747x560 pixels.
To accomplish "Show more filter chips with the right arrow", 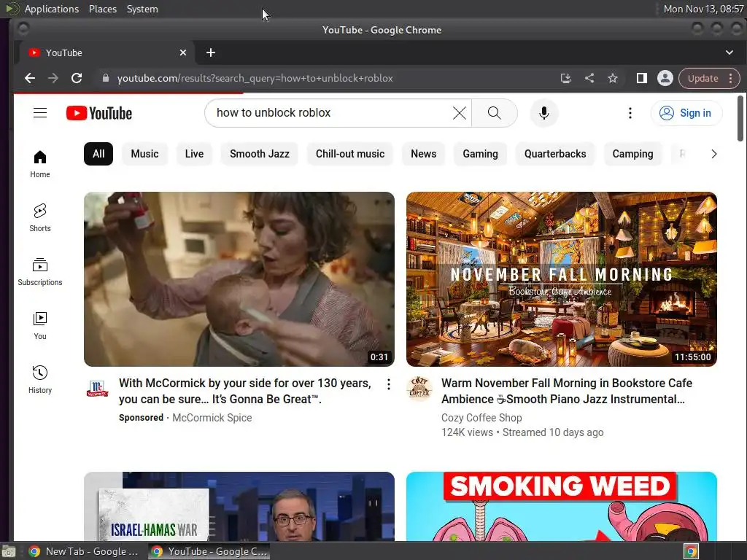I will point(713,154).
